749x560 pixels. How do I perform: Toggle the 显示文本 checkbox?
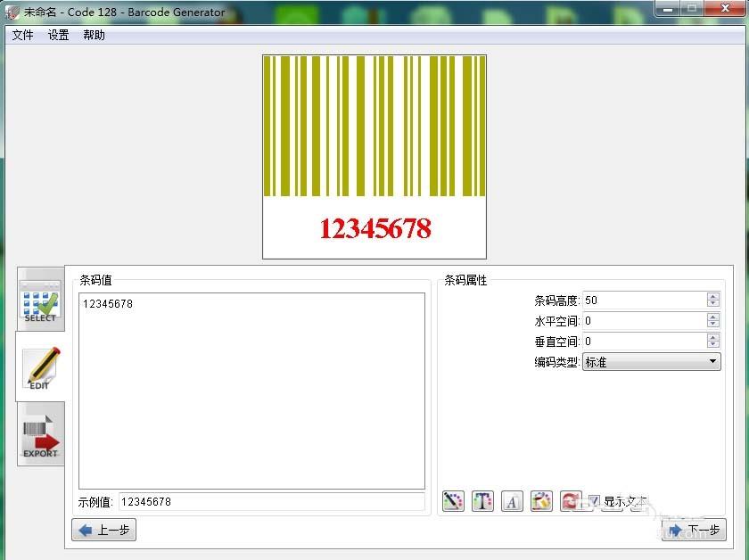(595, 501)
